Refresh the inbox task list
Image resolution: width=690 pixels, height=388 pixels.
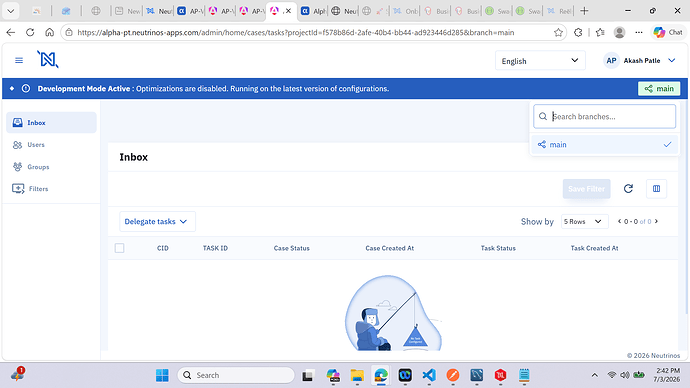click(x=628, y=189)
